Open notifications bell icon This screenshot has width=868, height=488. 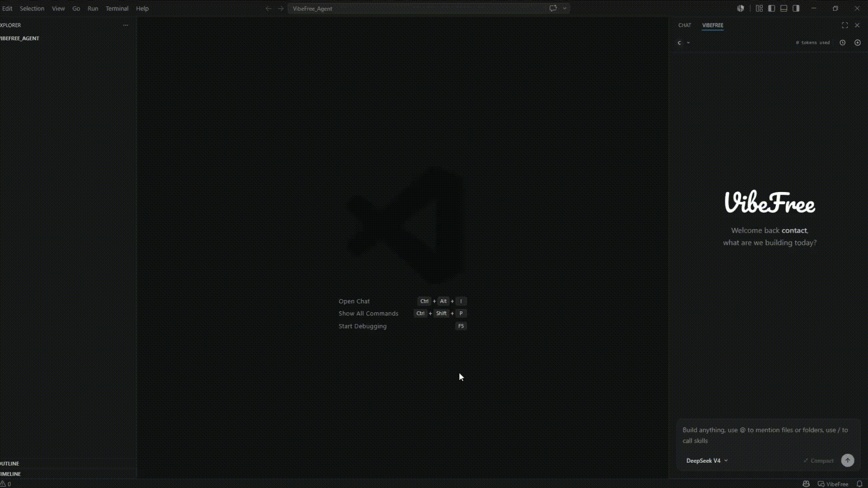(x=859, y=484)
